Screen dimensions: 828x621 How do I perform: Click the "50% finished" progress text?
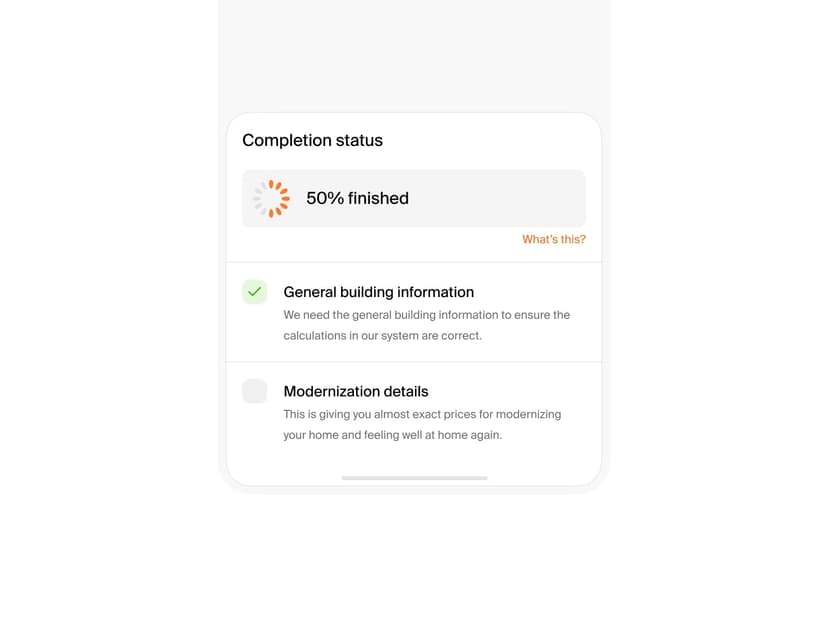point(357,198)
